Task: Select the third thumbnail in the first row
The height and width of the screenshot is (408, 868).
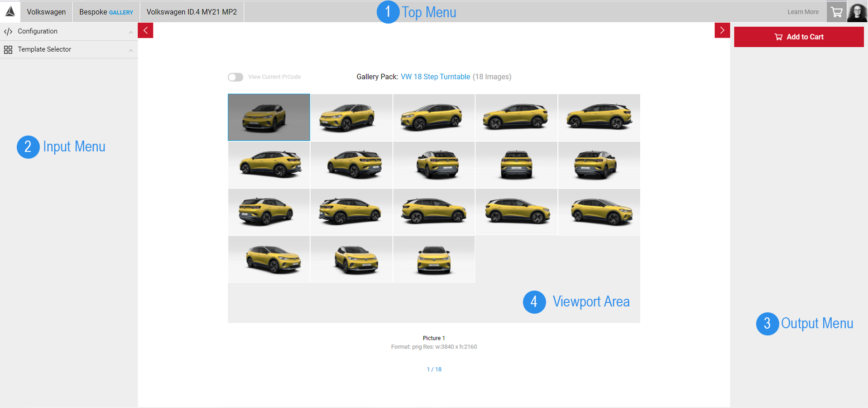Action: [434, 117]
